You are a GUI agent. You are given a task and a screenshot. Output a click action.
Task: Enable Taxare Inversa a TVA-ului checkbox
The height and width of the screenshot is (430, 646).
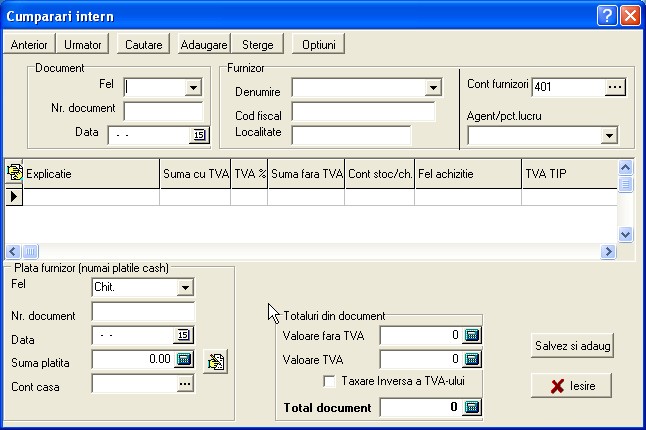pyautogui.click(x=329, y=381)
